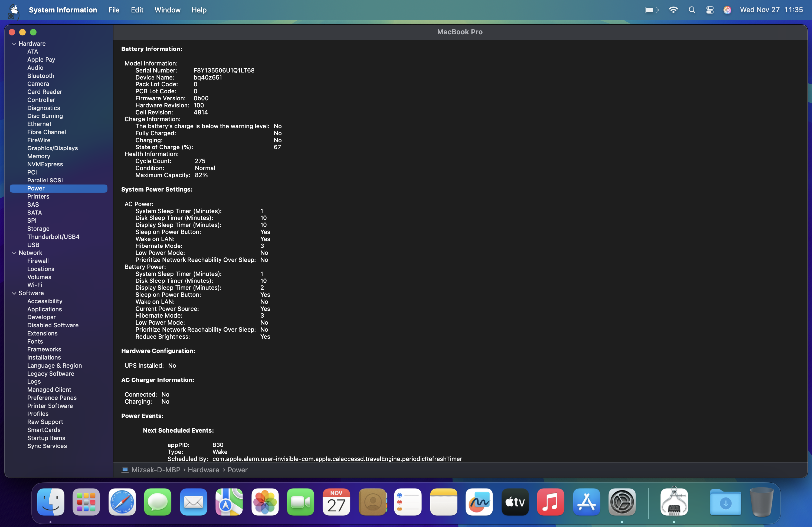Open Messages app in Dock
Screen dimensions: 812x527
[158, 502]
